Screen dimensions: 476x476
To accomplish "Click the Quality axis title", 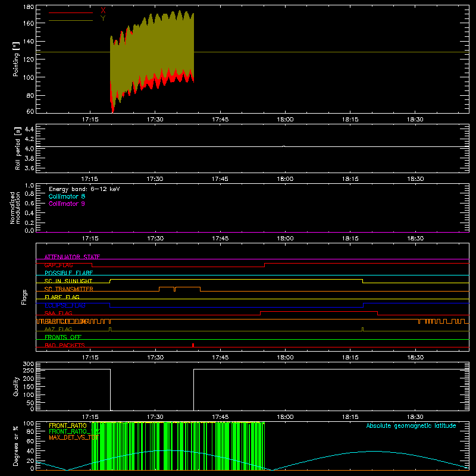I will (x=16, y=386).
